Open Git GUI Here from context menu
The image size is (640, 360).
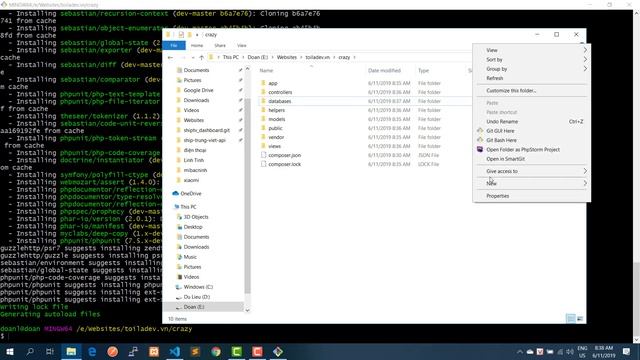[x=500, y=131]
